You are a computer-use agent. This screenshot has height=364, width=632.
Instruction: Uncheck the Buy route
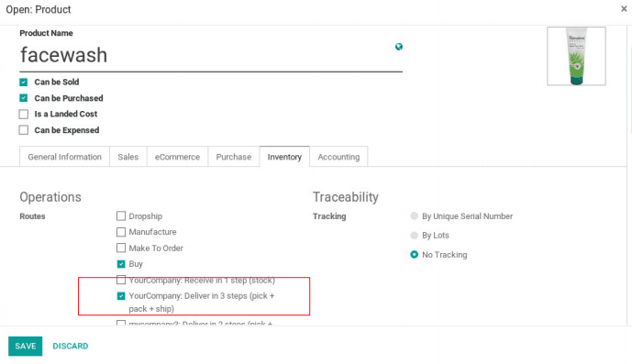click(x=121, y=264)
